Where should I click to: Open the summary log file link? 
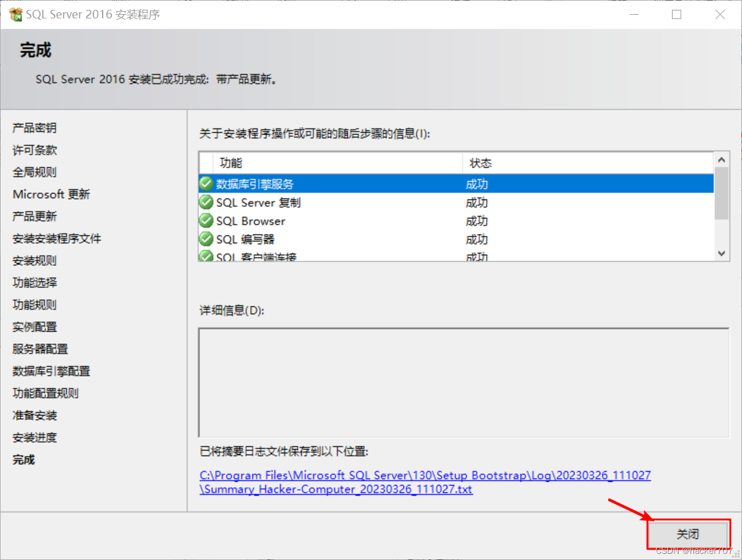[425, 482]
